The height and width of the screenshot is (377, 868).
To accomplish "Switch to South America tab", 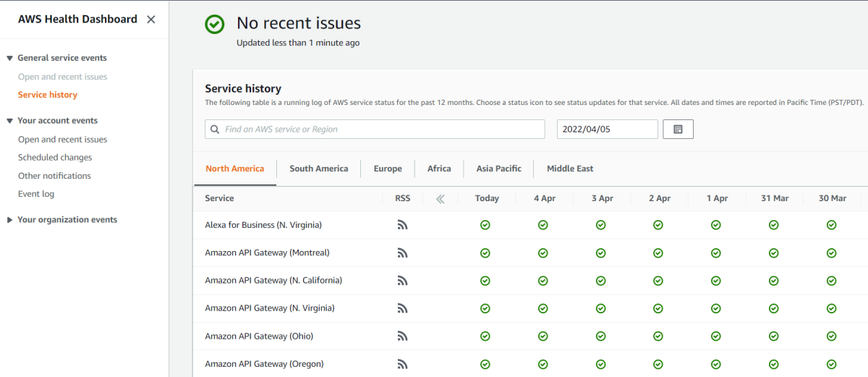I will [x=319, y=169].
